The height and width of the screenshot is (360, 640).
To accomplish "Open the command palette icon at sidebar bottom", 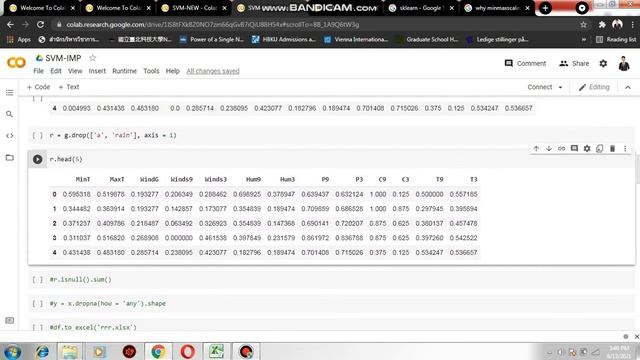I will 9,320.
